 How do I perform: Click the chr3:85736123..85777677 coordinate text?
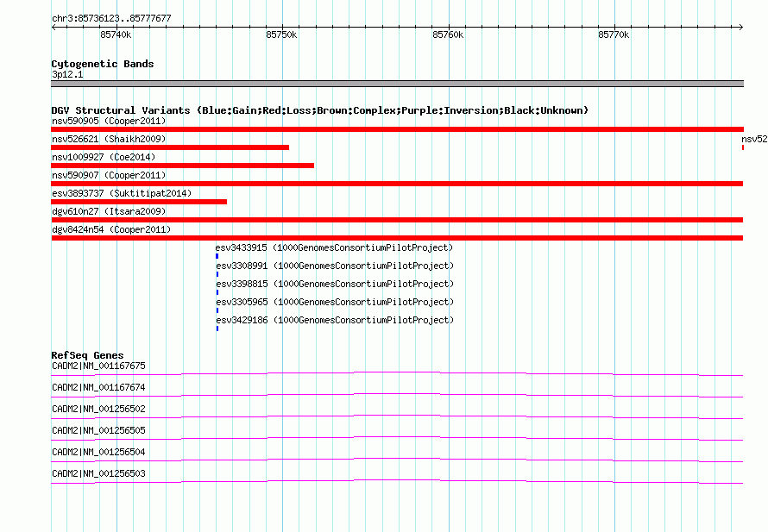pyautogui.click(x=111, y=19)
